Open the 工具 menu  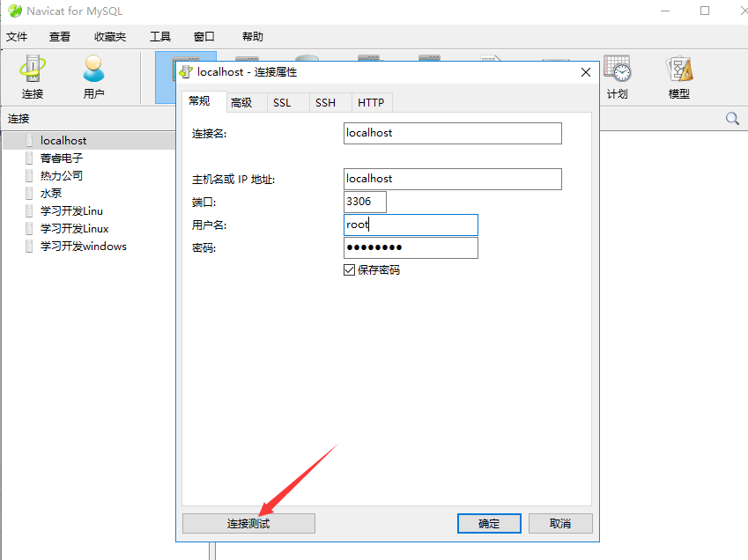click(160, 37)
